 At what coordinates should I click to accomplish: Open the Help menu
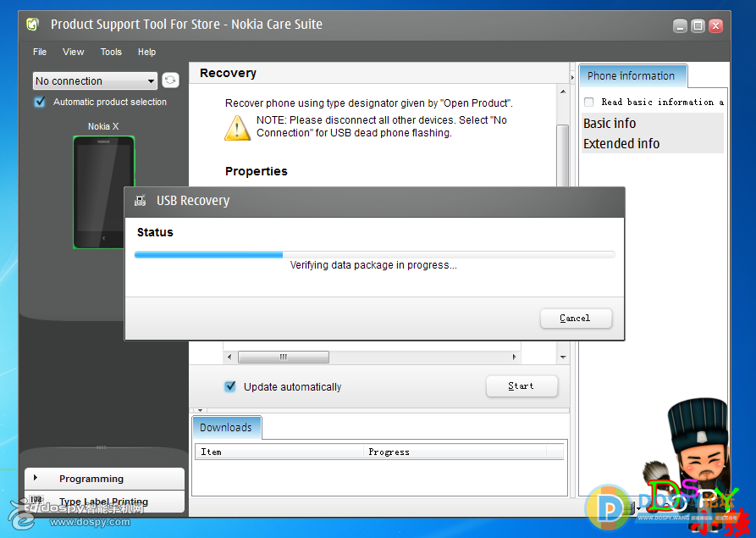146,52
